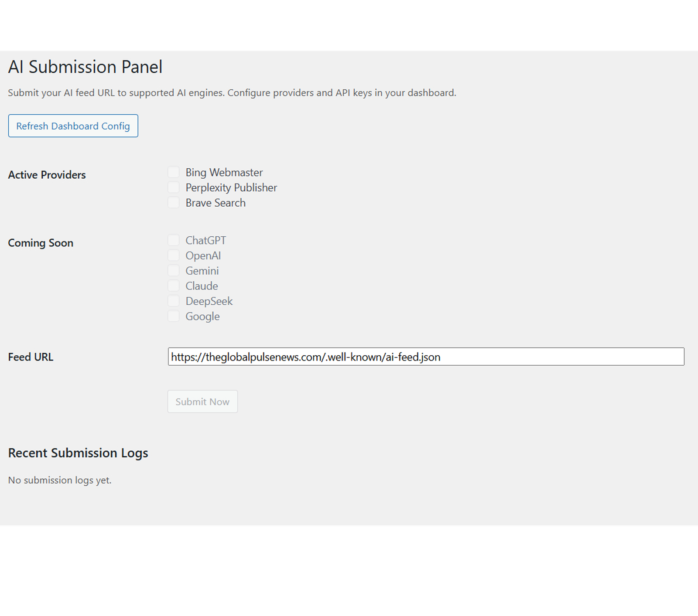This screenshot has height=616, width=698.
Task: Click the Recent Submission Logs heading
Action: coord(78,453)
